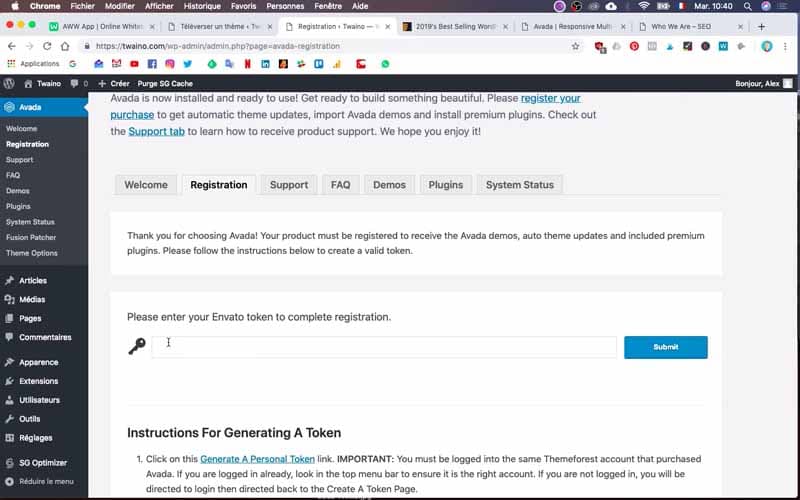Go back to previous page
The image size is (800, 500).
coord(12,46)
